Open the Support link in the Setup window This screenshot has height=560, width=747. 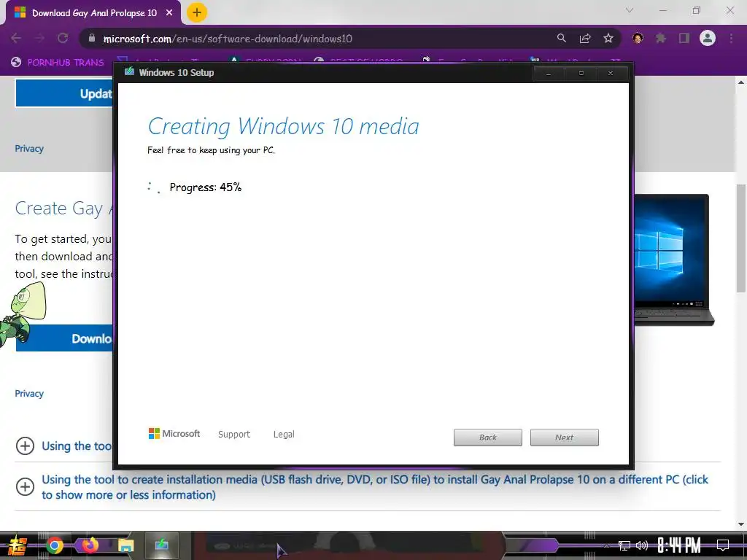(234, 435)
